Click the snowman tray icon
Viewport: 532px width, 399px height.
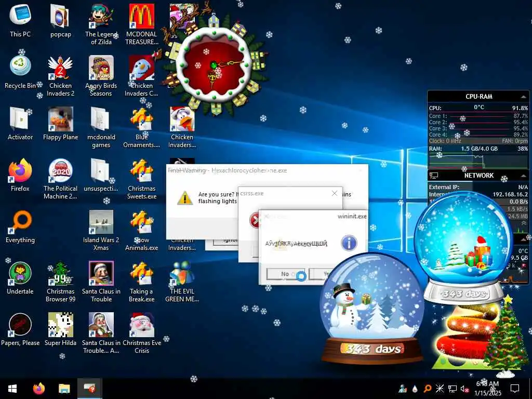(403, 389)
